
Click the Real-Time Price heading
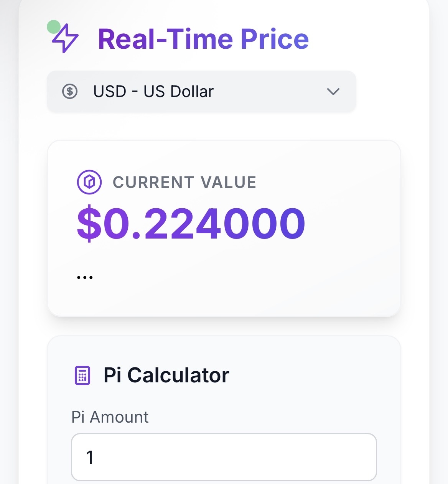click(203, 39)
